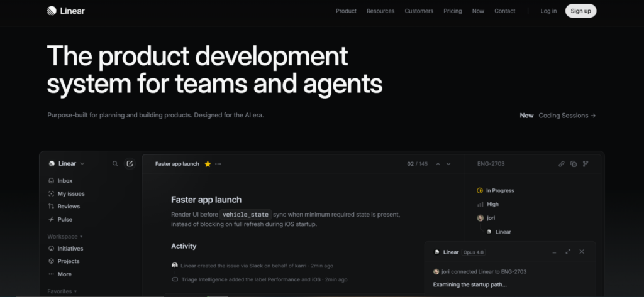Click the ENG-2703 issue identifier
Image resolution: width=644 pixels, height=297 pixels.
[491, 164]
